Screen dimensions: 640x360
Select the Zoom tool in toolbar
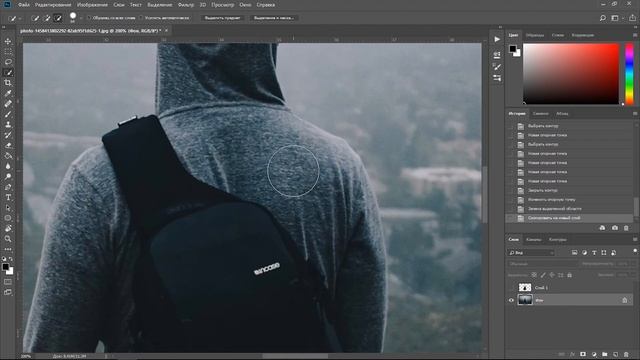click(8, 239)
